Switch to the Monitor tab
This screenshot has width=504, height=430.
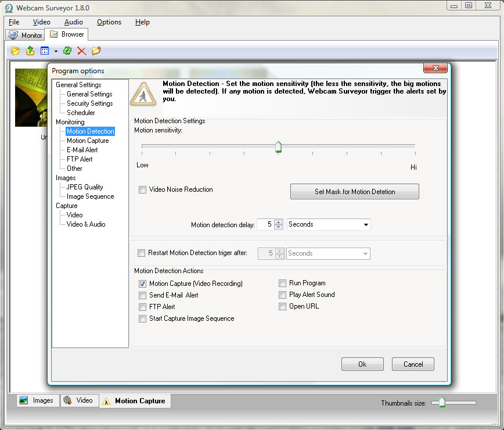tap(25, 35)
